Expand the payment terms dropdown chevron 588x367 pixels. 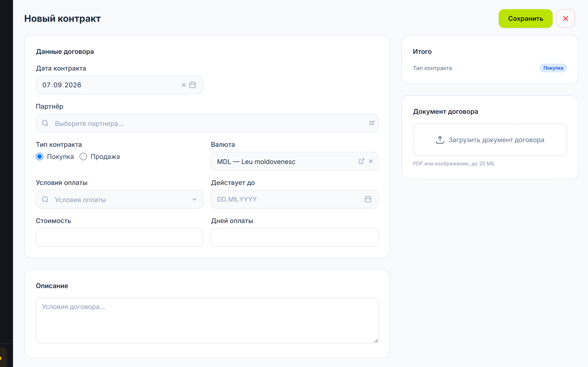tap(194, 199)
